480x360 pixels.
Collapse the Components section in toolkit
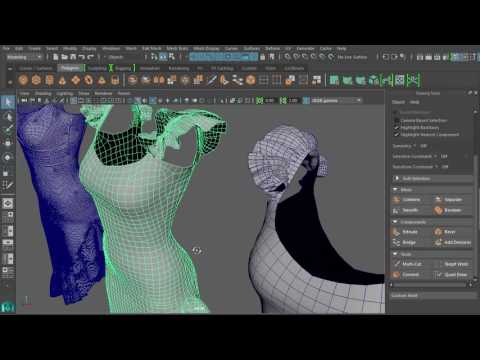(432, 222)
